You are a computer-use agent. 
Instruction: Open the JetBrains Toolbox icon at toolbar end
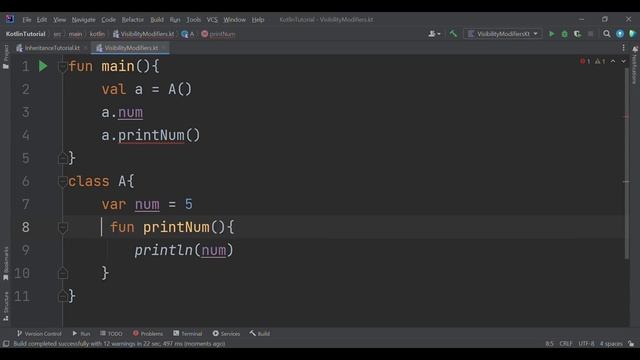coord(632,34)
